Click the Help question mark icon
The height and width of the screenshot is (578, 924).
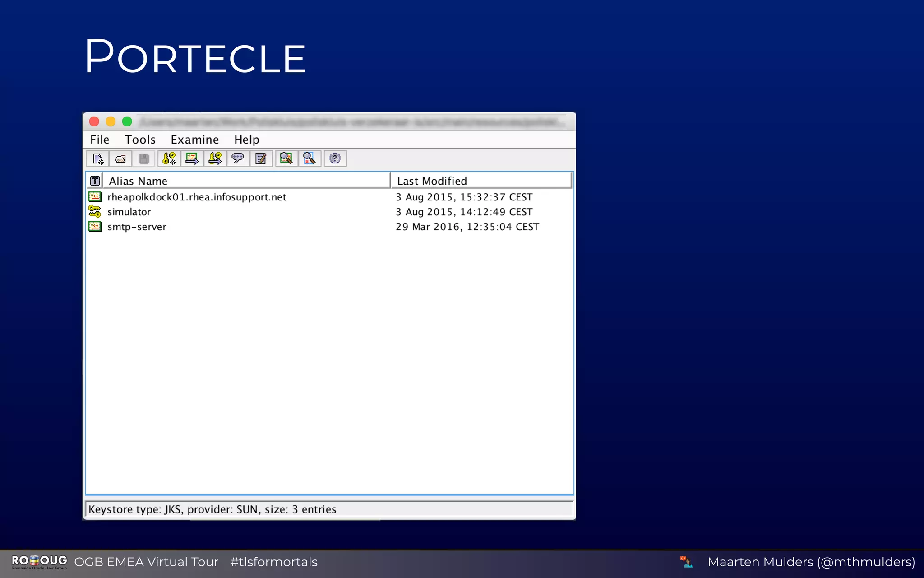(x=335, y=158)
